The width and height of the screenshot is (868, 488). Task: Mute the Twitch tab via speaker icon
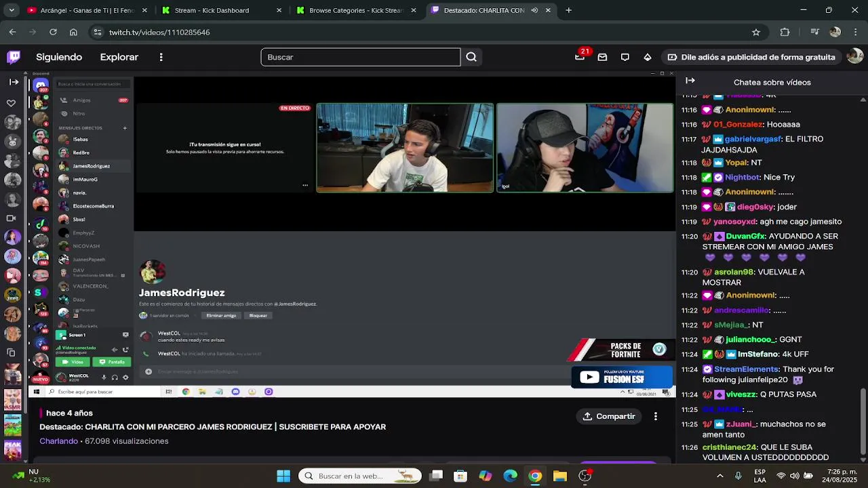[534, 10]
